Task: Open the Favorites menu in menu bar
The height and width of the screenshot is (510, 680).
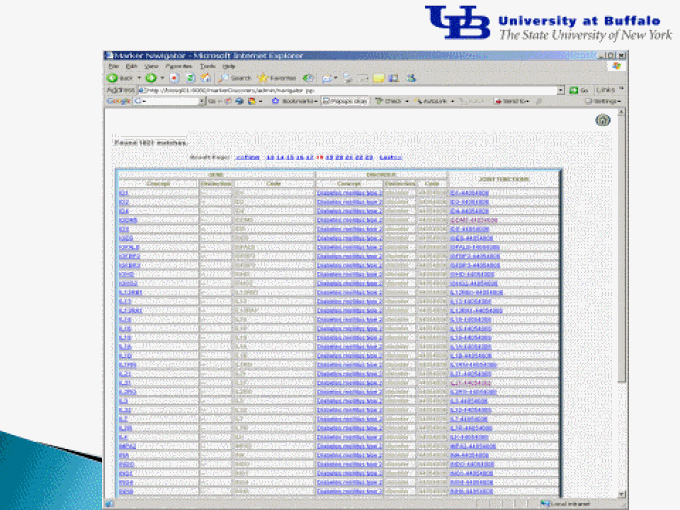Action: pyautogui.click(x=180, y=66)
